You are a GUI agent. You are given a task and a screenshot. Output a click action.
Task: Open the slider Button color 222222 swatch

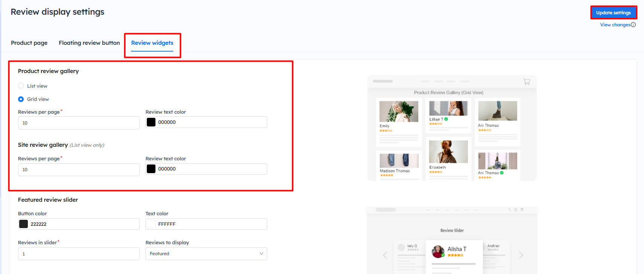click(x=24, y=224)
